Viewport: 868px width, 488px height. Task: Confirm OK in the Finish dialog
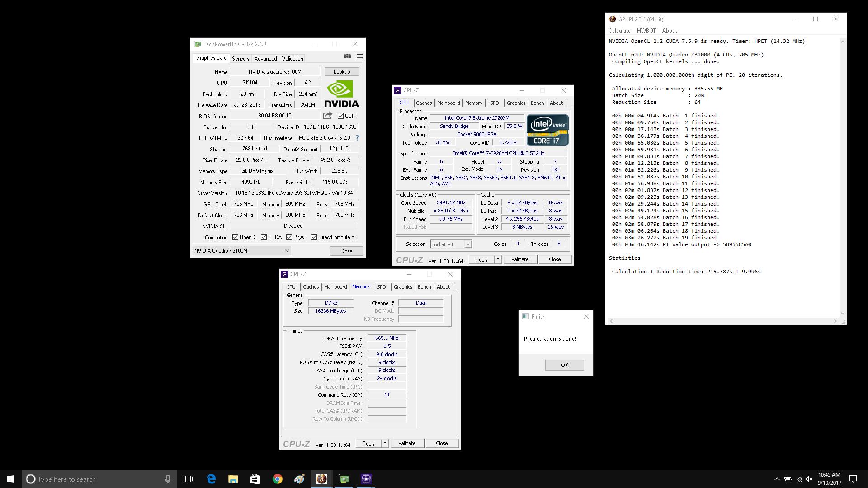coord(564,365)
